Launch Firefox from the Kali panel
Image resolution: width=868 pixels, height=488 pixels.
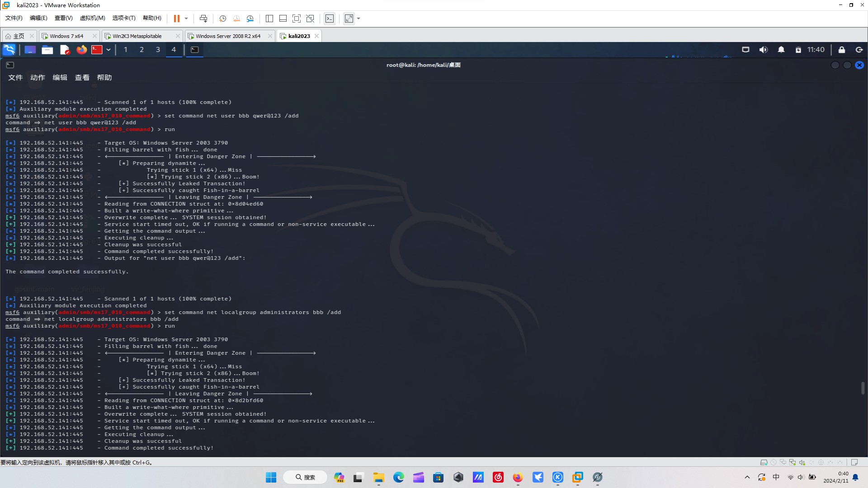(81, 50)
